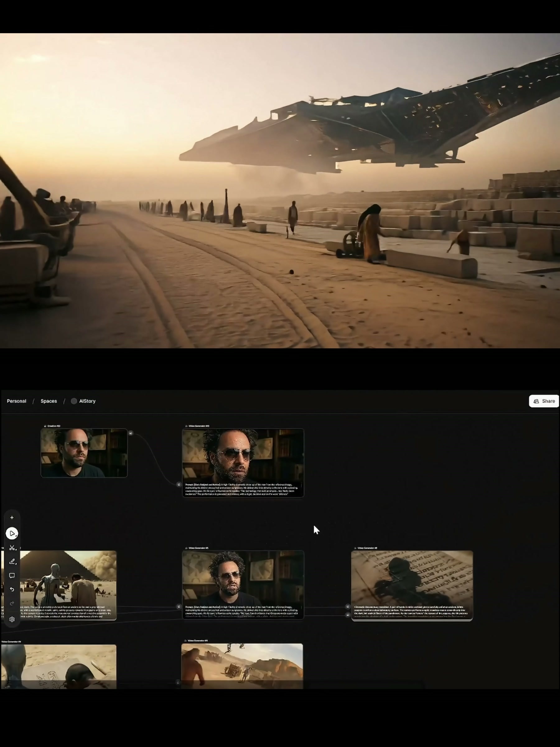Viewport: 560px width, 747px height.
Task: Click the round AIStory project icon
Action: click(74, 401)
